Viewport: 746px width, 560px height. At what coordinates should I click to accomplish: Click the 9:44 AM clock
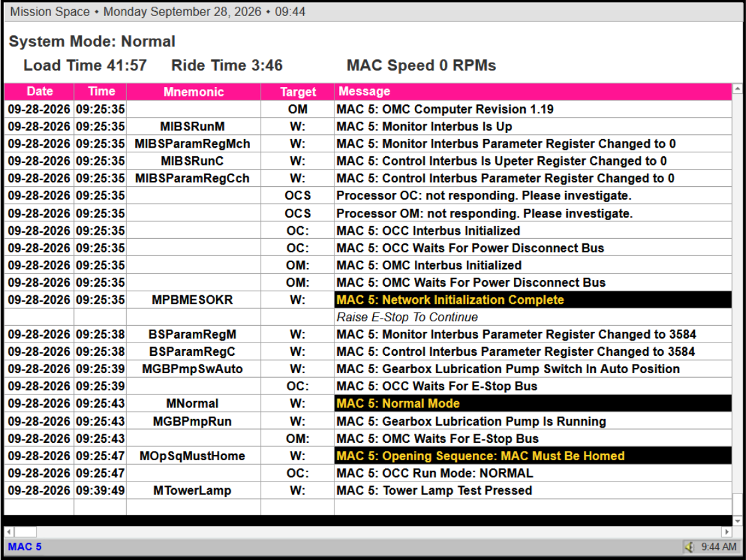point(718,547)
